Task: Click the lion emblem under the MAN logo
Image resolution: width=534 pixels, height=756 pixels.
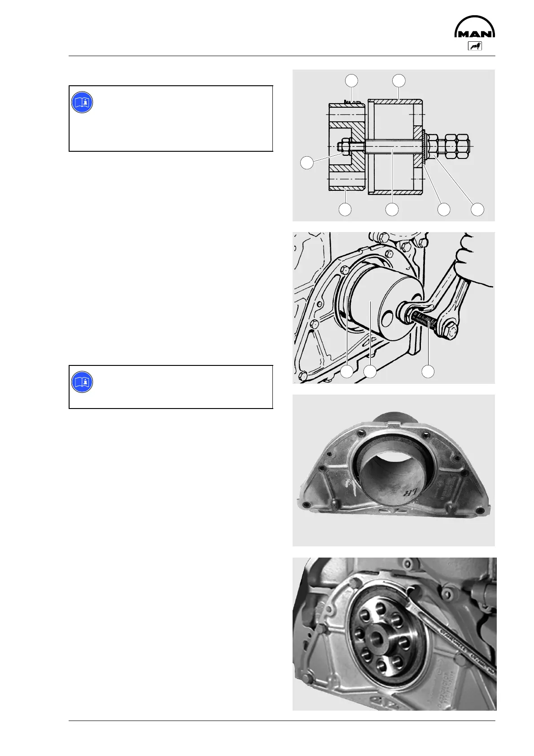Action: tap(475, 46)
